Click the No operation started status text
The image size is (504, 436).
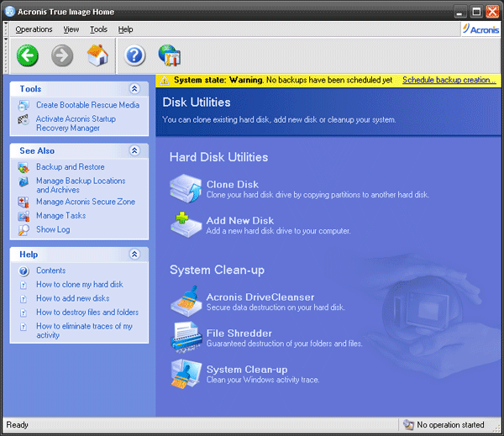[x=450, y=425]
